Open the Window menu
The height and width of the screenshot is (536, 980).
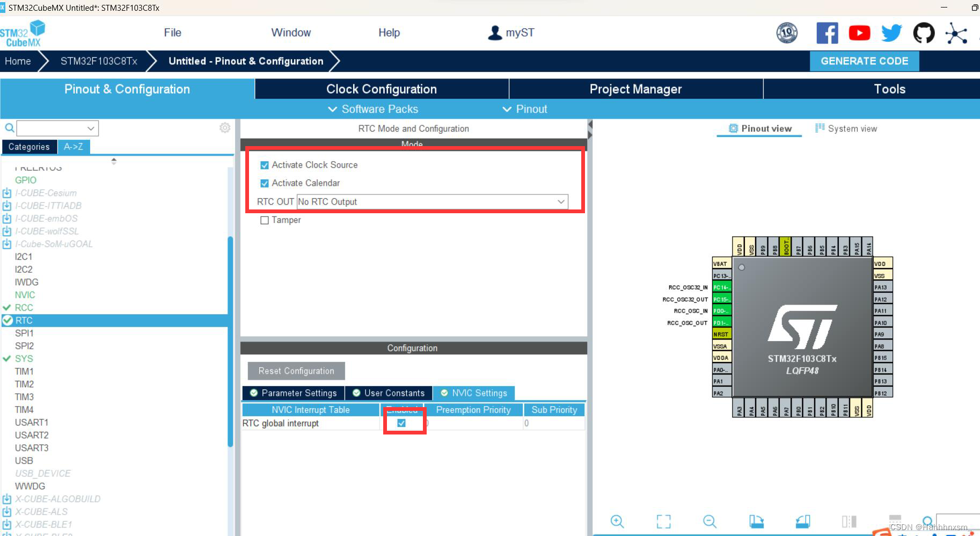(291, 33)
